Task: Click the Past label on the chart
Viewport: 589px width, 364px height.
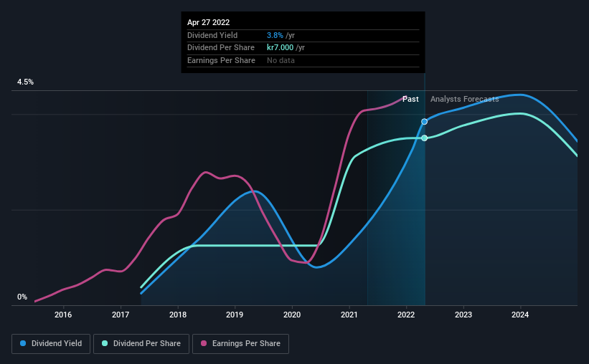Action: pos(410,99)
